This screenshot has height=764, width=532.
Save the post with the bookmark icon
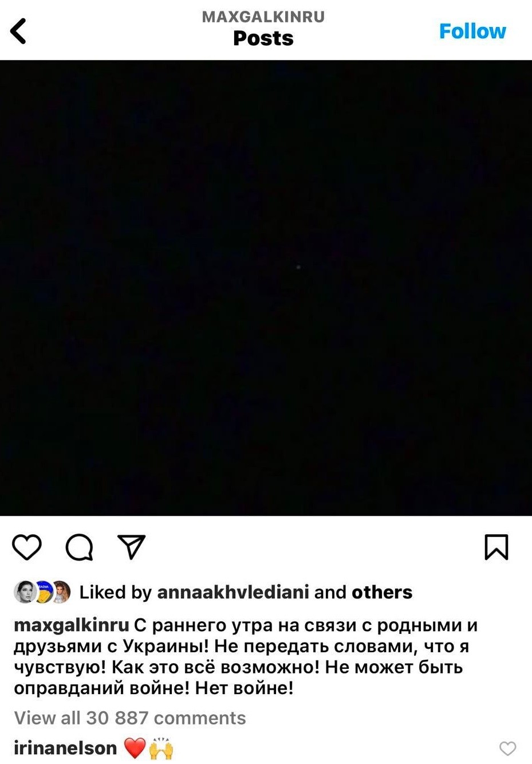coord(496,547)
